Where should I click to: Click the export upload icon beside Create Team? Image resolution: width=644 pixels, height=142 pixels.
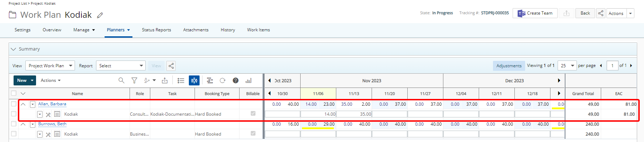click(x=566, y=13)
